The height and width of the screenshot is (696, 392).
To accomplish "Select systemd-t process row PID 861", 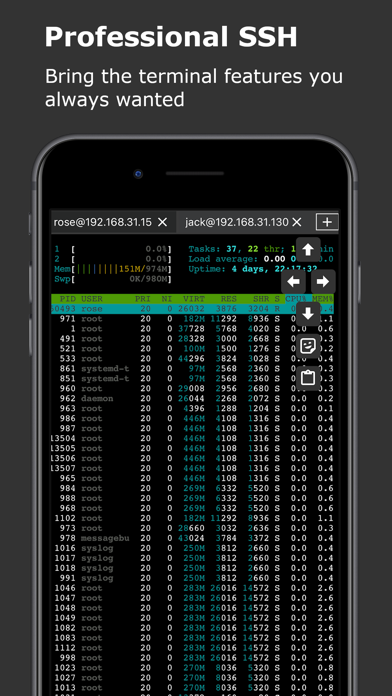I will pyautogui.click(x=192, y=368).
